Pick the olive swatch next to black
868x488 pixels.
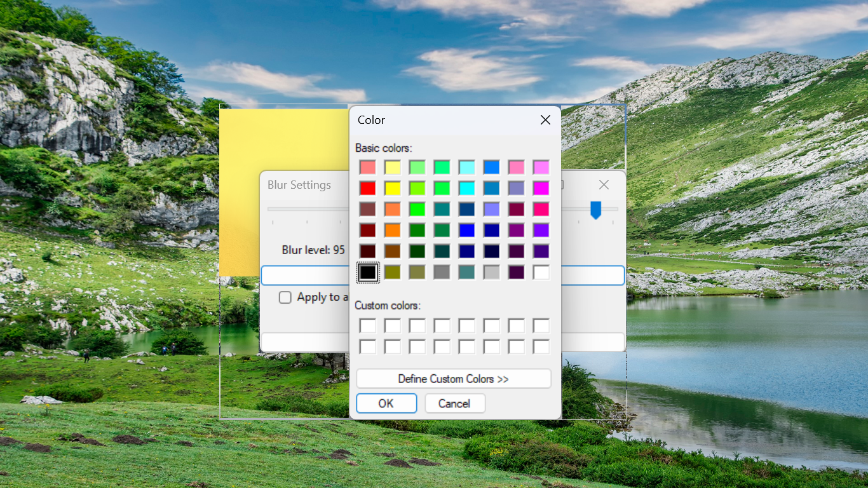[x=392, y=272]
